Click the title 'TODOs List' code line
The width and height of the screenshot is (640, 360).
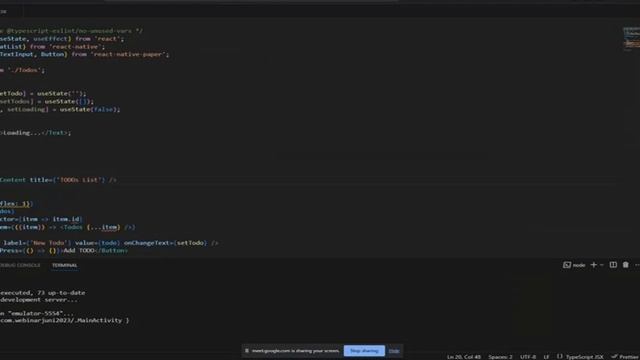click(58, 180)
